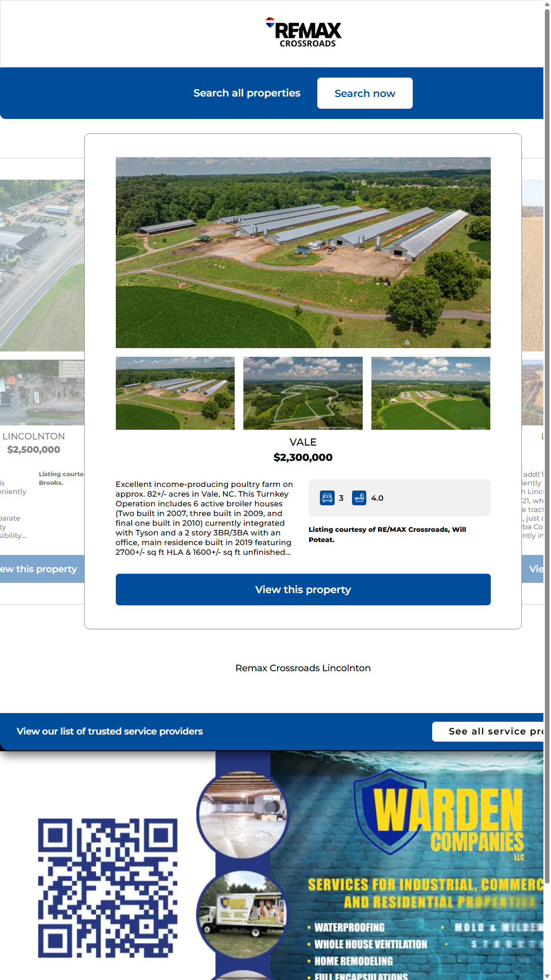Open View this property for Vale listing
This screenshot has width=551, height=980.
pos(303,590)
